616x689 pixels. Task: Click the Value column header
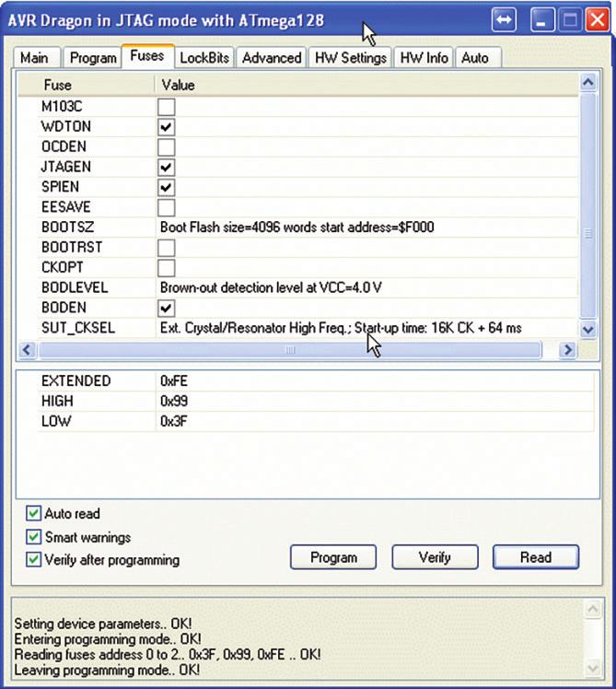tap(366, 85)
